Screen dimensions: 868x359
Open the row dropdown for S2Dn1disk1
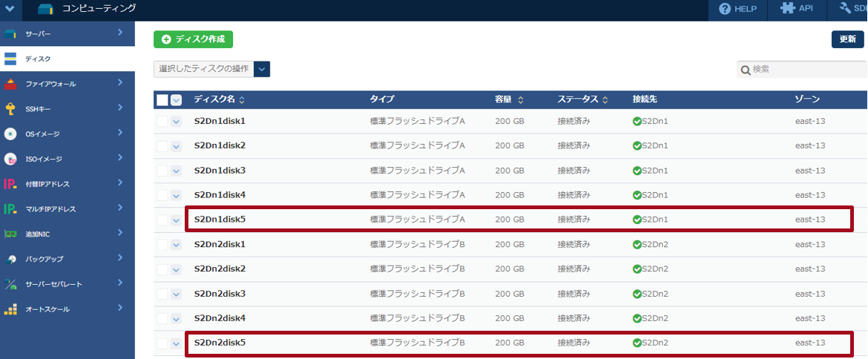pos(176,122)
